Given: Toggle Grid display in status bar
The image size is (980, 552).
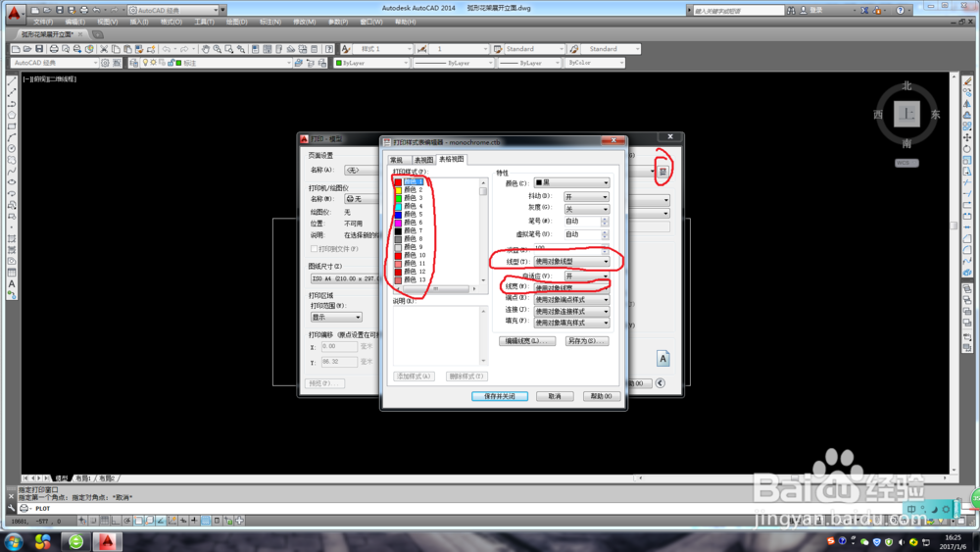Looking at the screenshot, I should tap(105, 520).
